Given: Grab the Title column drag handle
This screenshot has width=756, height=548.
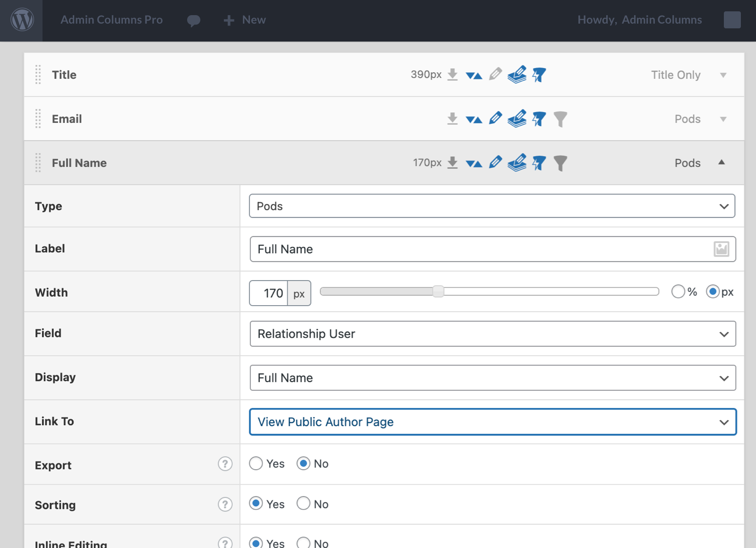Looking at the screenshot, I should 38,75.
